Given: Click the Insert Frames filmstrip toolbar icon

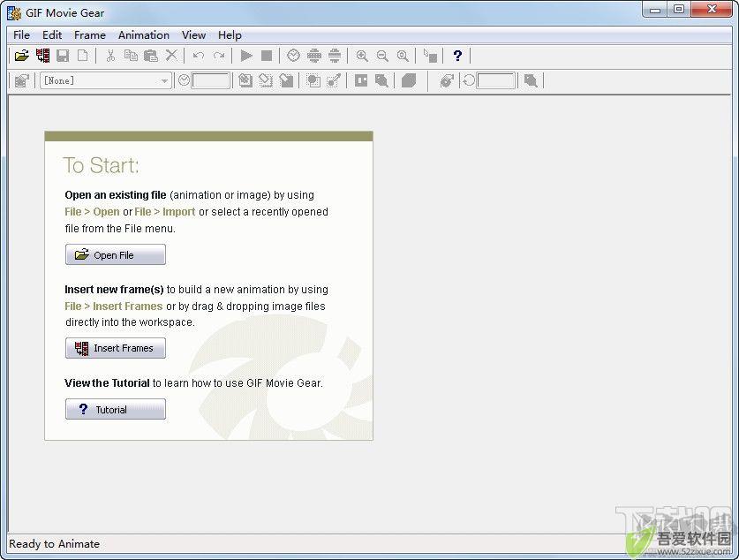Looking at the screenshot, I should (x=43, y=56).
